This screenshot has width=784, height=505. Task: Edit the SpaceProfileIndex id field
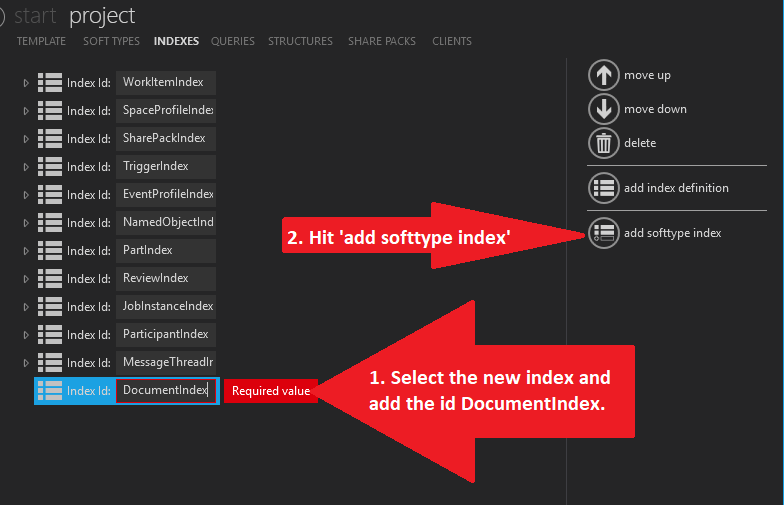click(x=166, y=110)
